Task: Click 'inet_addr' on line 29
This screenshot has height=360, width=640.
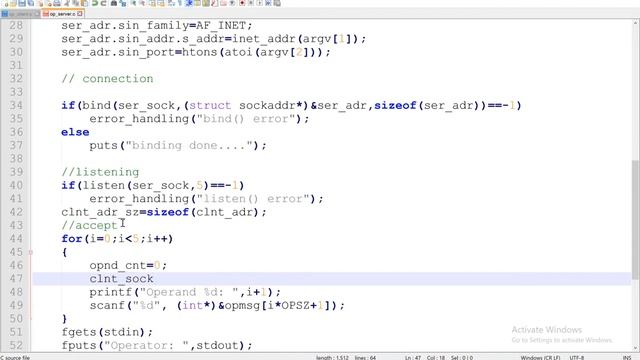Action: tap(264, 39)
